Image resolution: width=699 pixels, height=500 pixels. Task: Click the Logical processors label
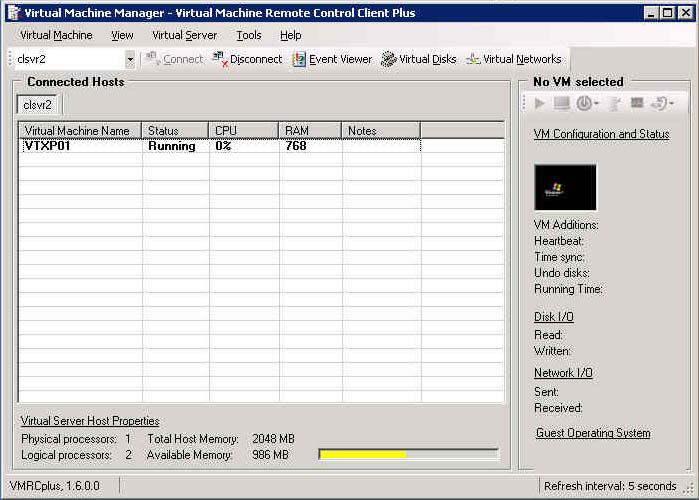(x=66, y=455)
